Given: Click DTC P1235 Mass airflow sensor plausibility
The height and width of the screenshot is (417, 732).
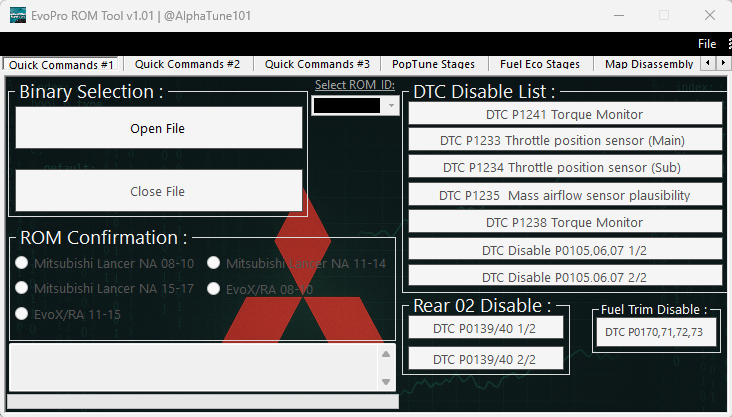Looking at the screenshot, I should (x=565, y=194).
